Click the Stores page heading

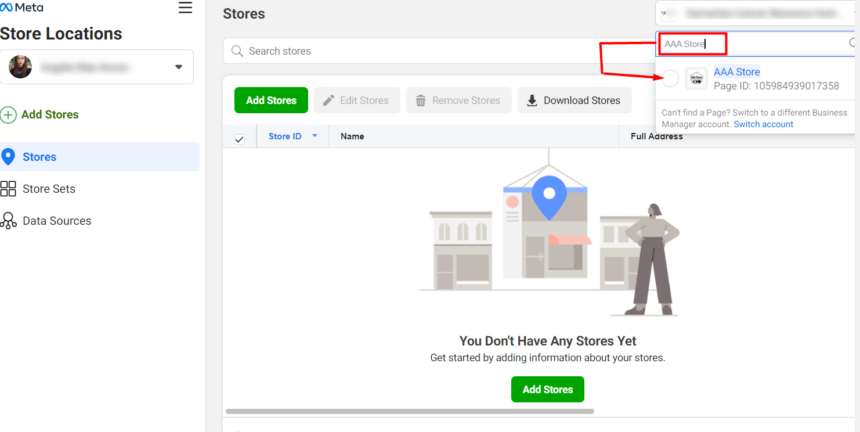click(x=244, y=14)
